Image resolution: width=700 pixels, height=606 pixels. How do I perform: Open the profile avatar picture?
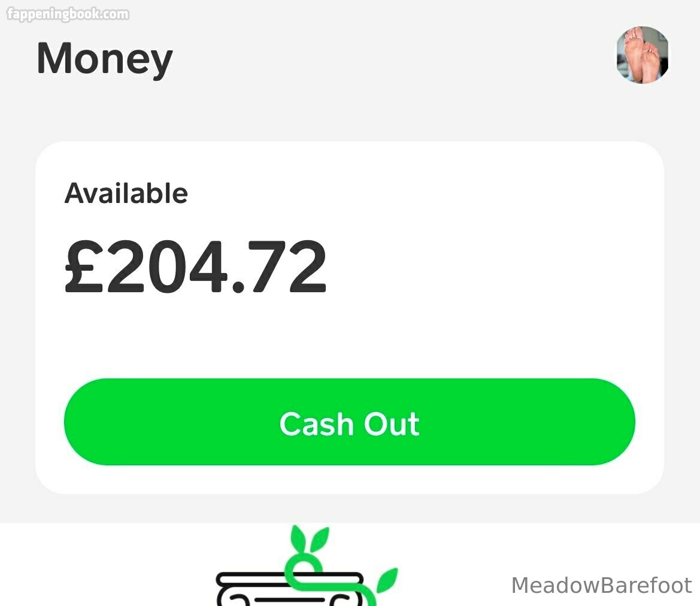(642, 55)
